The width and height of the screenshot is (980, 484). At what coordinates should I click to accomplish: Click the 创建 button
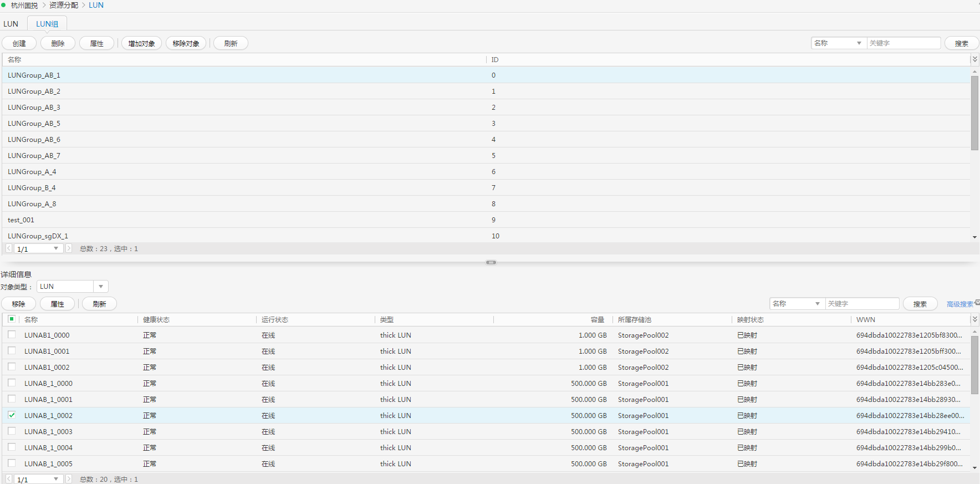point(19,43)
